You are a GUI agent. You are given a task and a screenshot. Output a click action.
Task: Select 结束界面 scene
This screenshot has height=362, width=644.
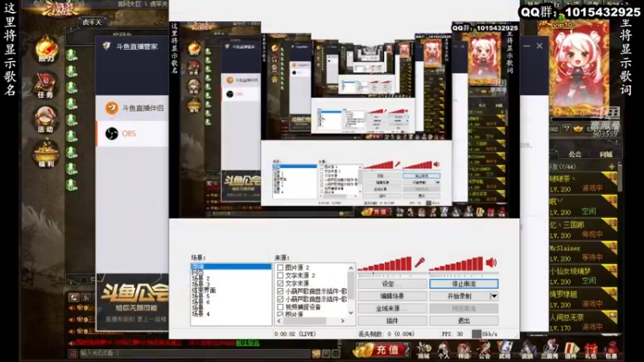click(204, 290)
